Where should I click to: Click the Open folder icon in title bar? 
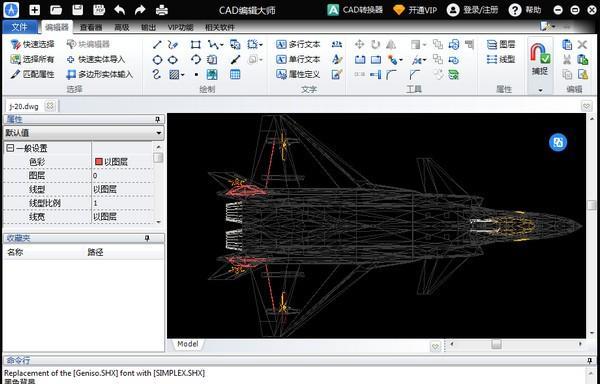pos(56,10)
